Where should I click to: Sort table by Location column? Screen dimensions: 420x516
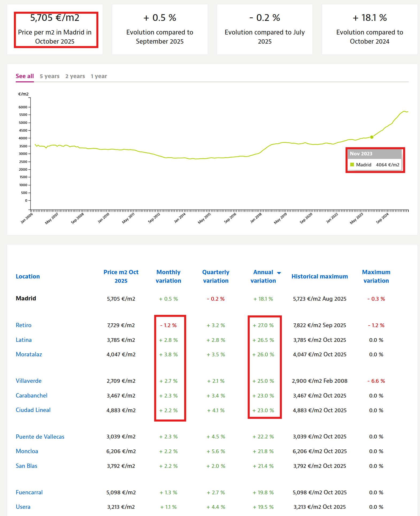[x=28, y=277]
